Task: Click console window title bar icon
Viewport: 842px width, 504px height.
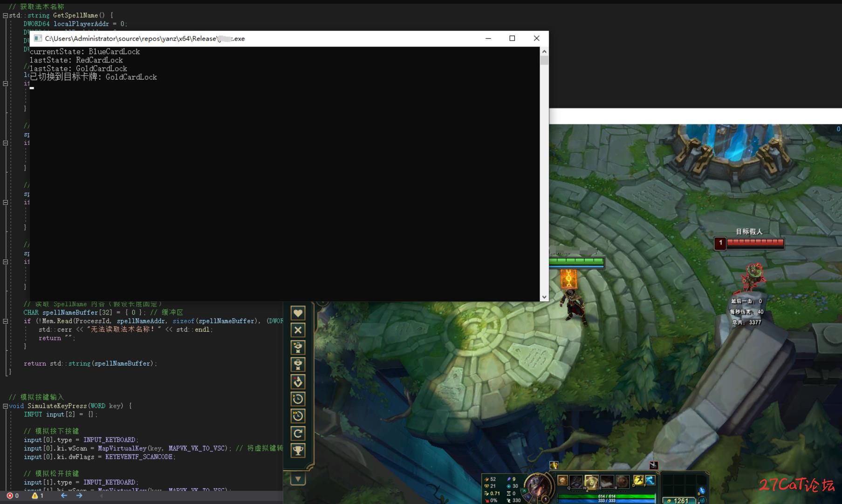Action: pyautogui.click(x=38, y=38)
